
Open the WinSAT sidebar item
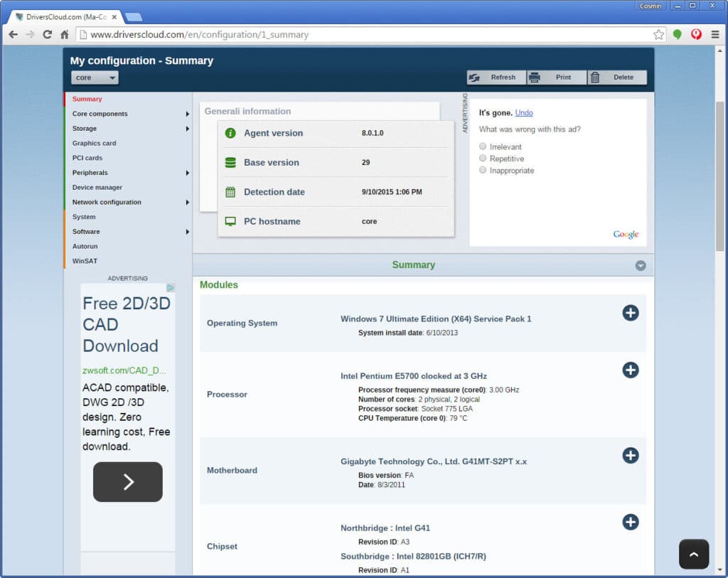click(85, 261)
